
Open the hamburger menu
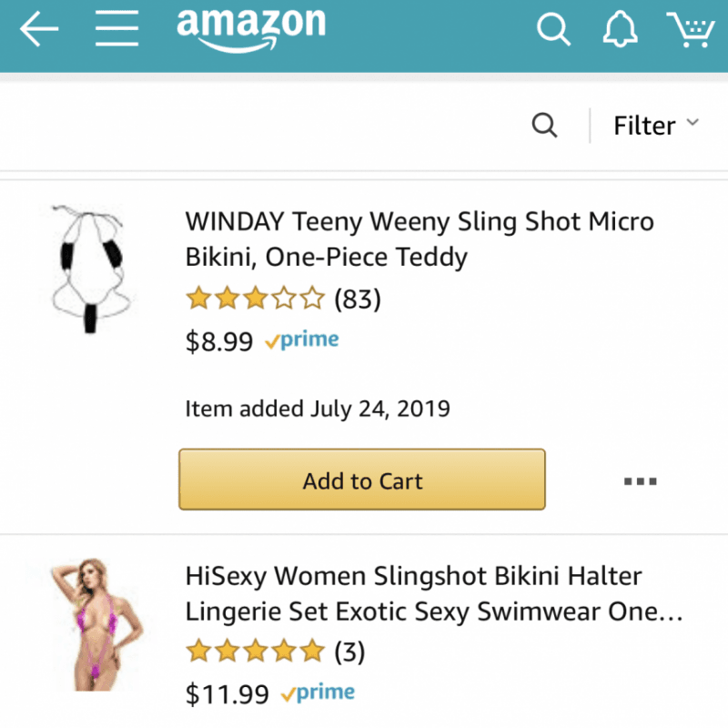pyautogui.click(x=116, y=31)
